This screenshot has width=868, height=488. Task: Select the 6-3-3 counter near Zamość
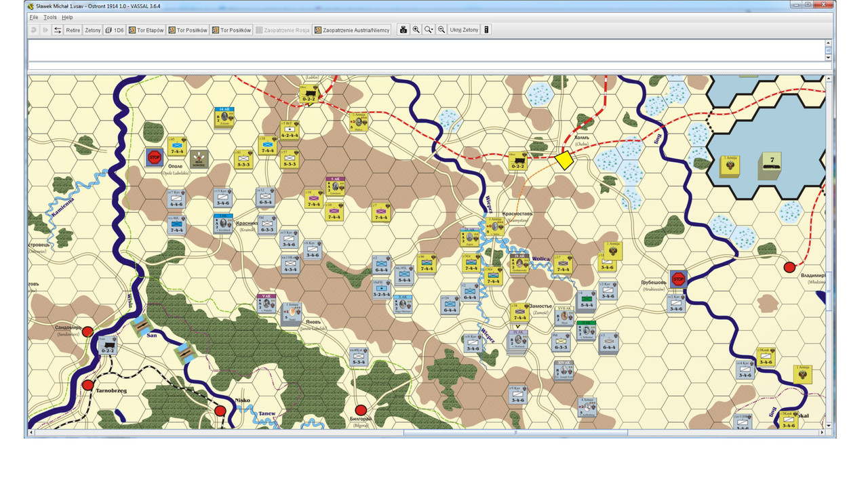point(561,342)
